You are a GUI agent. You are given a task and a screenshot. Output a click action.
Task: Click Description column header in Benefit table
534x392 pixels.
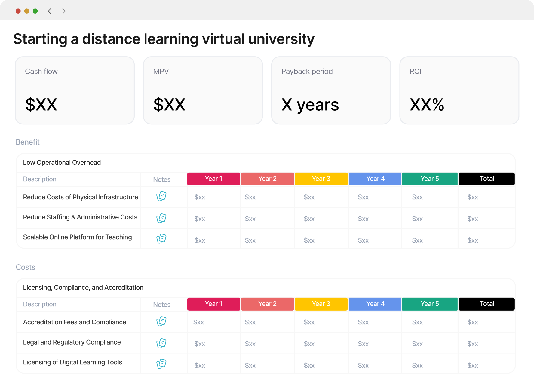point(40,179)
